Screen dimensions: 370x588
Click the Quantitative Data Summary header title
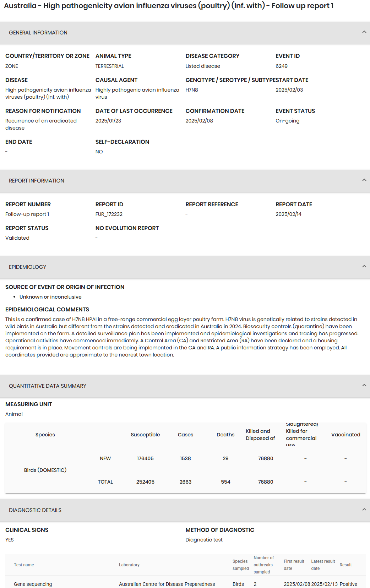tap(48, 386)
